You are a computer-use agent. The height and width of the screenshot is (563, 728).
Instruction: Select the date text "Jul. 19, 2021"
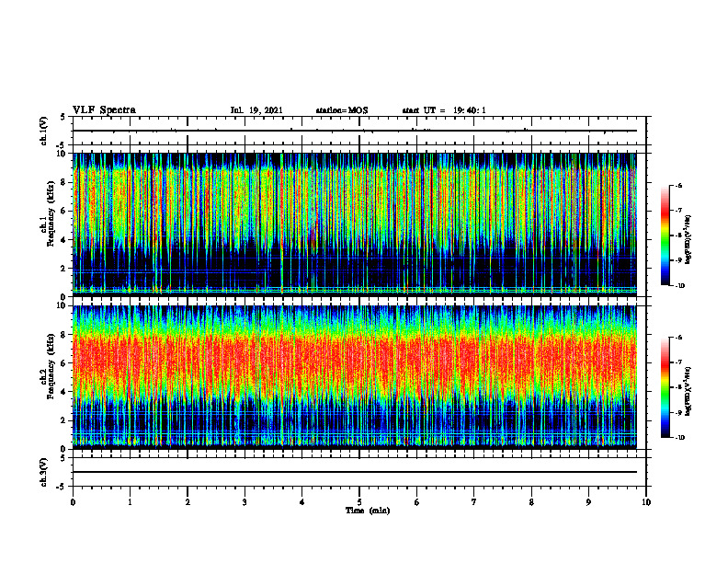[x=256, y=110]
